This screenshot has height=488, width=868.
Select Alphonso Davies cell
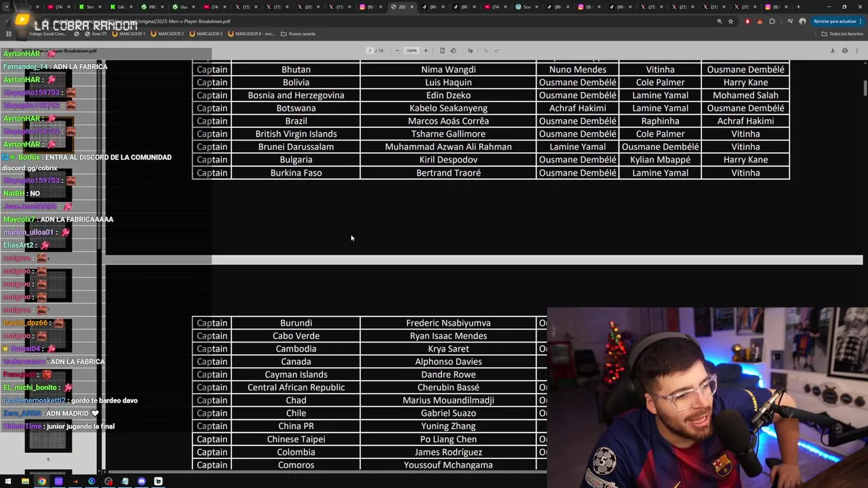[448, 361]
